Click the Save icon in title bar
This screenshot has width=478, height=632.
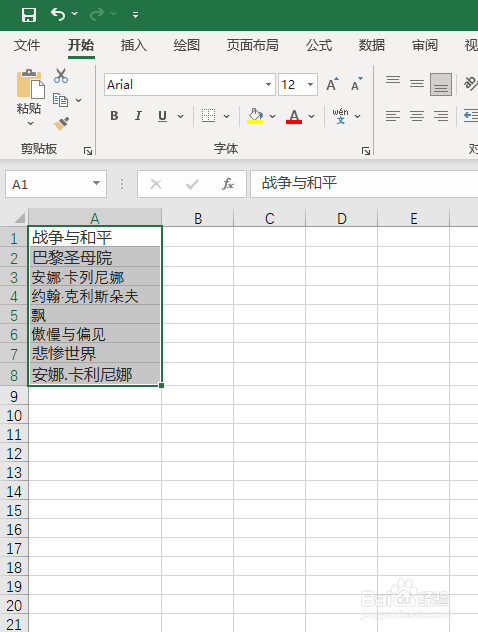pos(29,15)
